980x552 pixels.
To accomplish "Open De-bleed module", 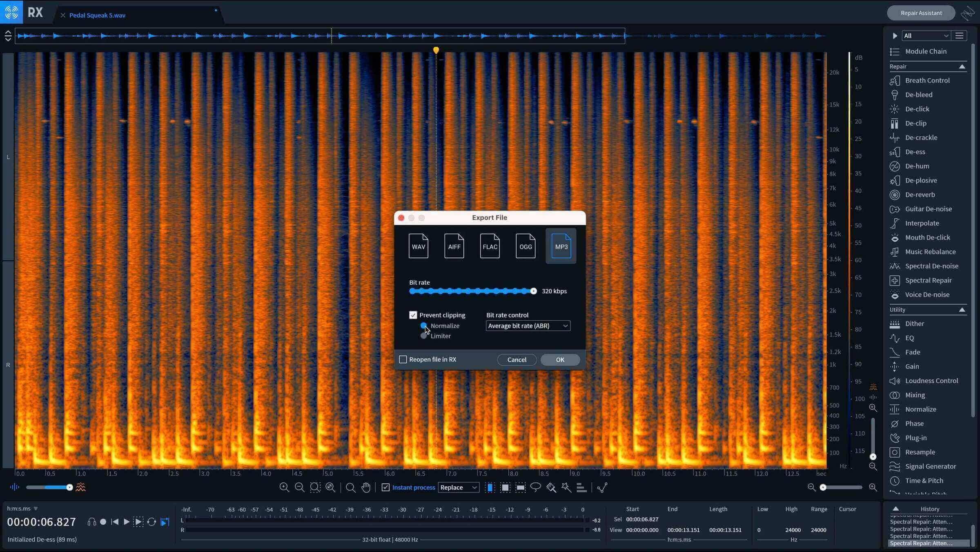I will pos(918,95).
